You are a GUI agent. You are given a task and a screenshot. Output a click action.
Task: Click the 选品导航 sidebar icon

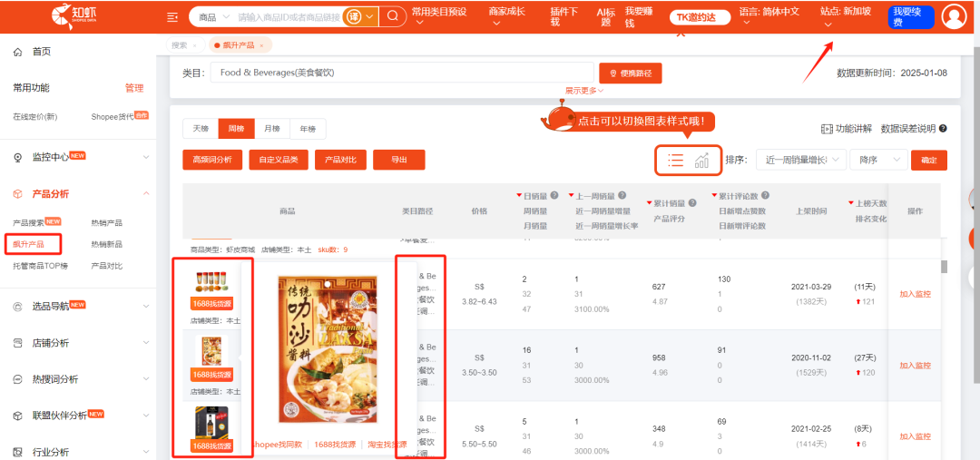[17, 307]
